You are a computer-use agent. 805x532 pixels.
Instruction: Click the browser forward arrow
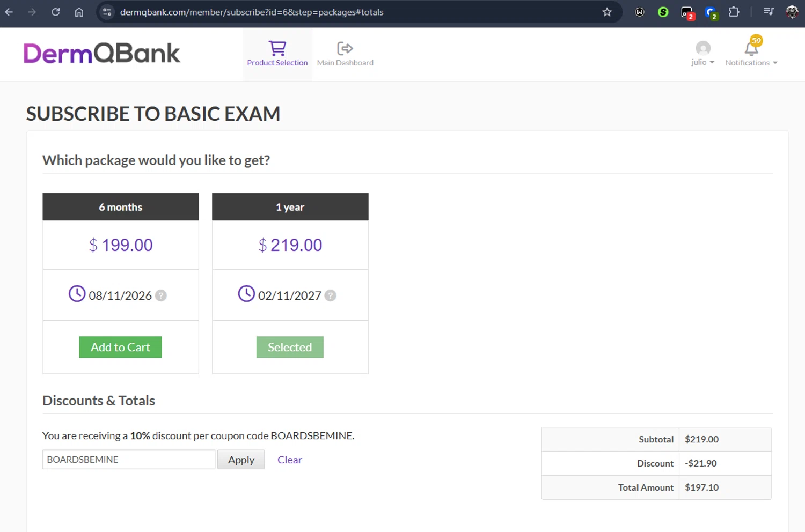32,12
